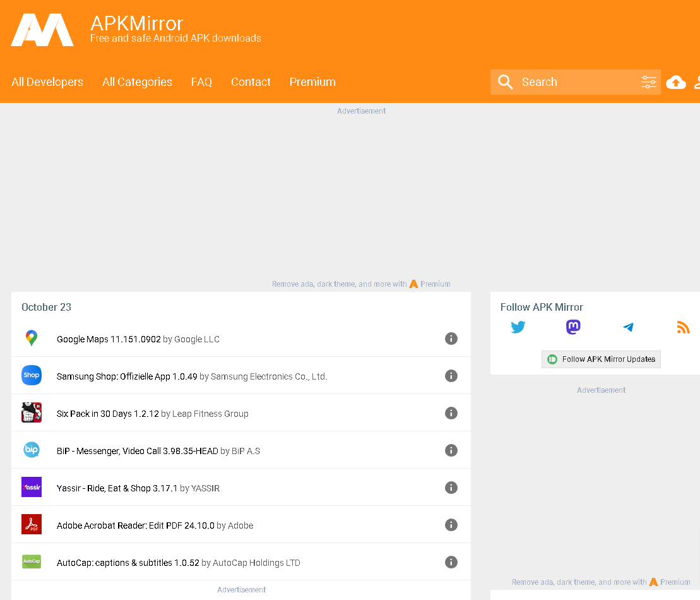The image size is (700, 600).
Task: Open advanced search filter sliders icon
Action: click(649, 81)
